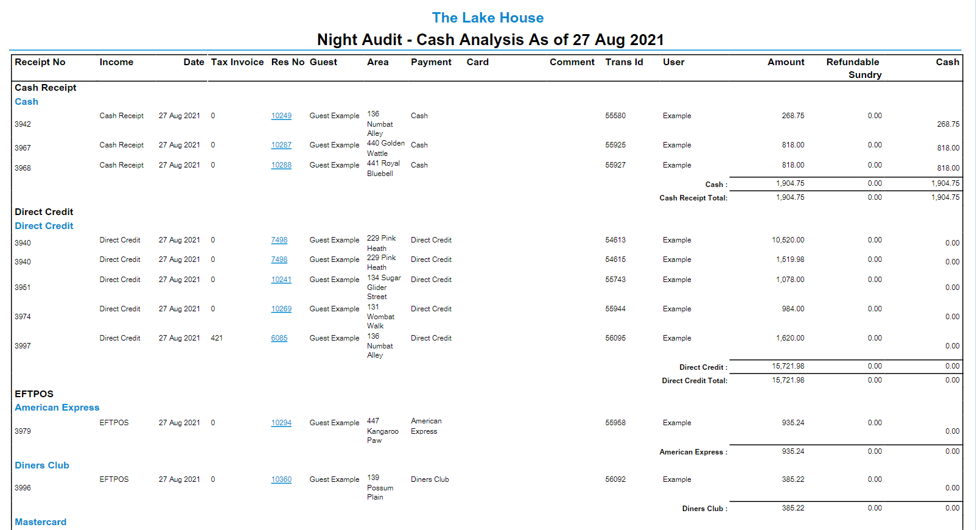980x530 pixels.
Task: Select receipt number 3967
Action: click(x=23, y=148)
